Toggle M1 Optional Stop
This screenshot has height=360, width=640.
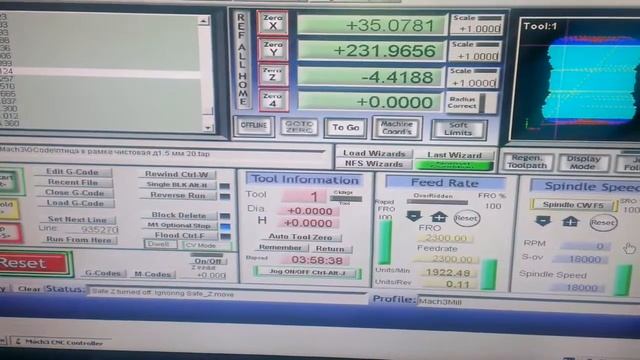(x=179, y=225)
